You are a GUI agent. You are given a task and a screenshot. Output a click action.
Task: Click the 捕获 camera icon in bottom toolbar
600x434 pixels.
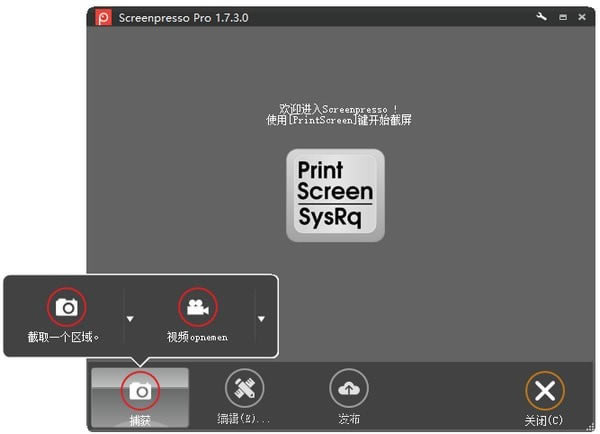140,391
